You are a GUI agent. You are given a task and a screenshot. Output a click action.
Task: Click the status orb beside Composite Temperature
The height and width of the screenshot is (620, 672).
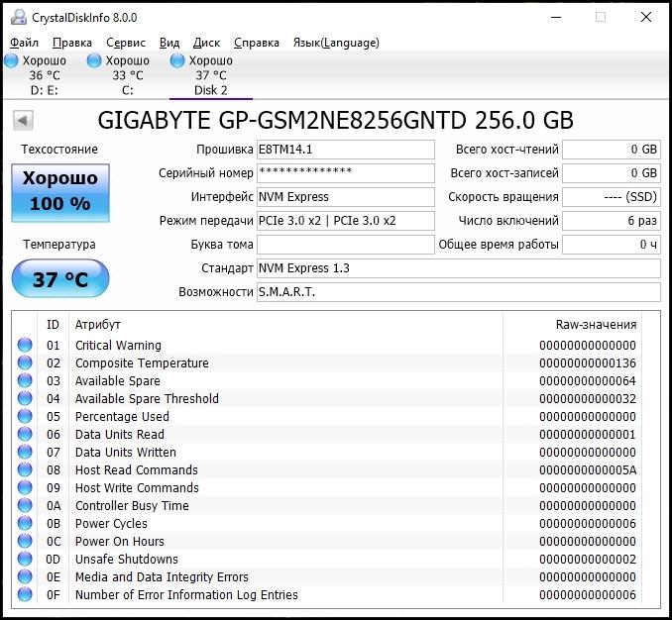(25, 363)
